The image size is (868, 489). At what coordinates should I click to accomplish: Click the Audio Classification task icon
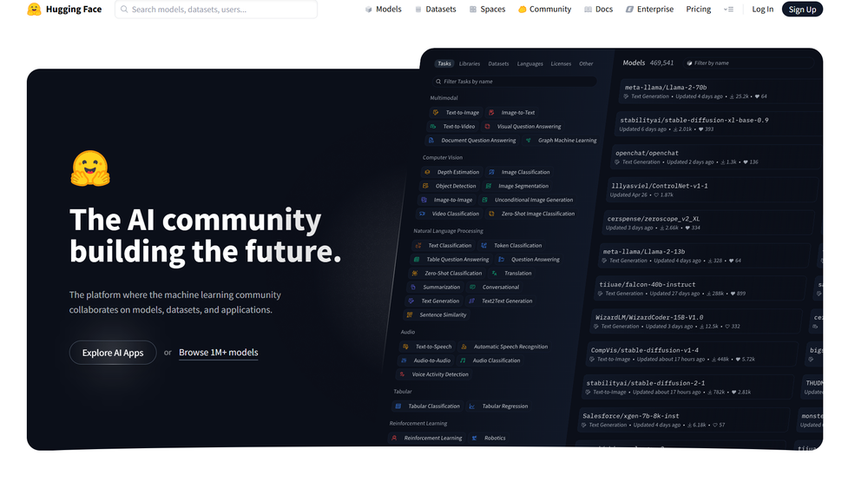tap(463, 360)
